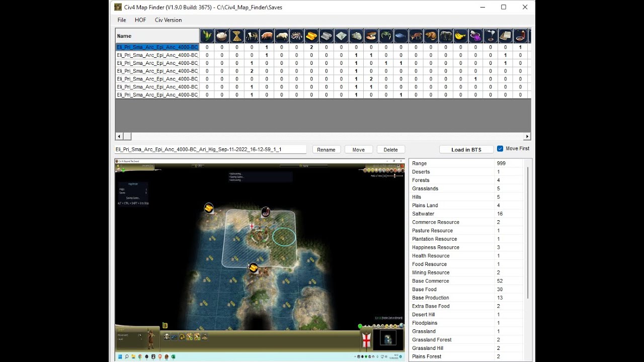
Task: Select the highlighted first save row
Action: tap(157, 47)
